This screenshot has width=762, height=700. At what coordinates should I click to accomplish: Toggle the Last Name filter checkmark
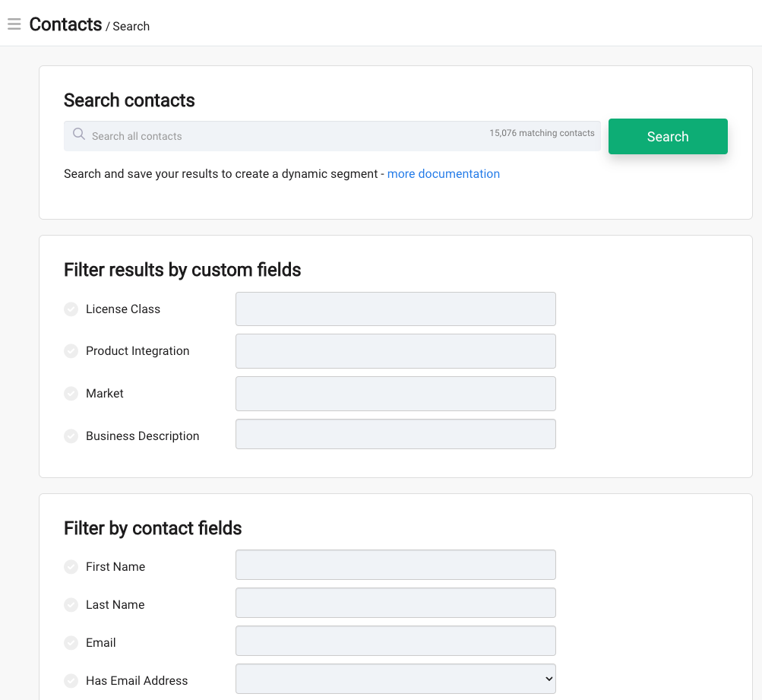71,605
